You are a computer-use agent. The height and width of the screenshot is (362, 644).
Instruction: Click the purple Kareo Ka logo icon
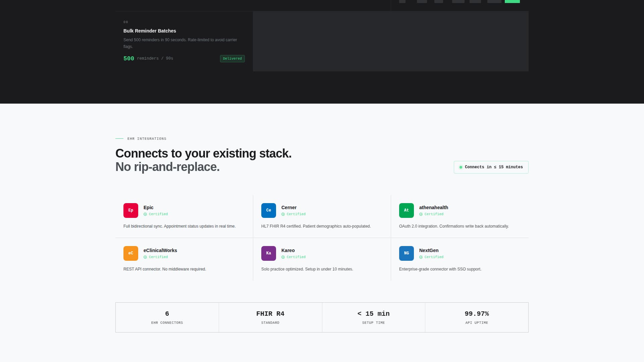269,253
